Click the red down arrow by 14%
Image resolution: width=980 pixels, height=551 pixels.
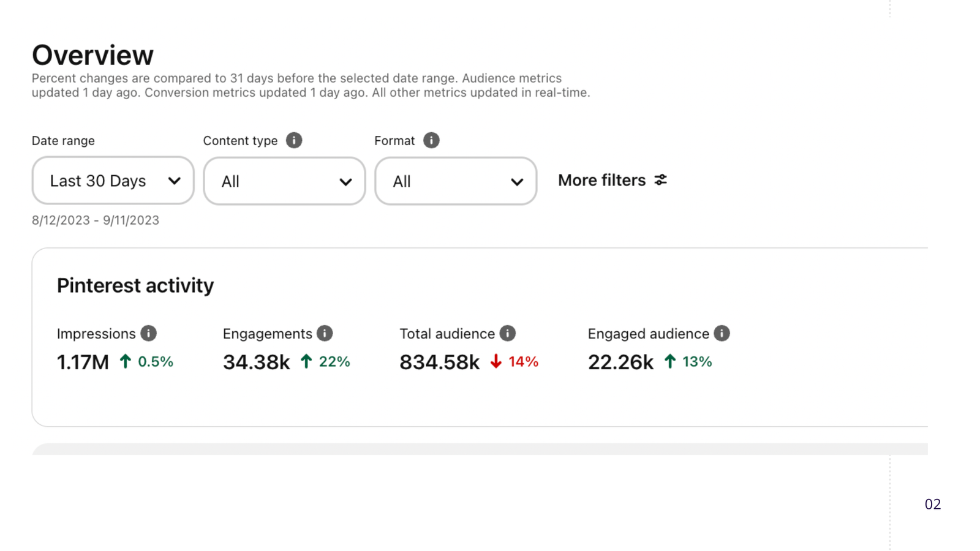click(496, 362)
